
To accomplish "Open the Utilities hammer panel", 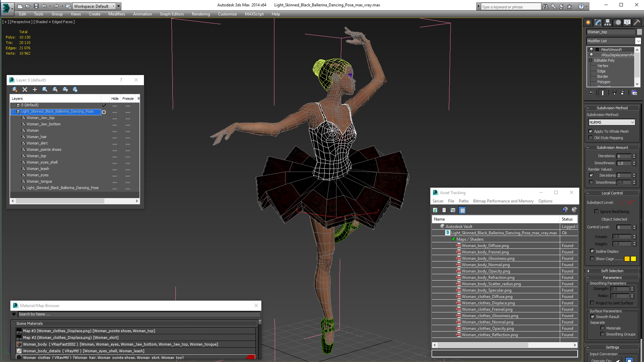I will point(637,22).
